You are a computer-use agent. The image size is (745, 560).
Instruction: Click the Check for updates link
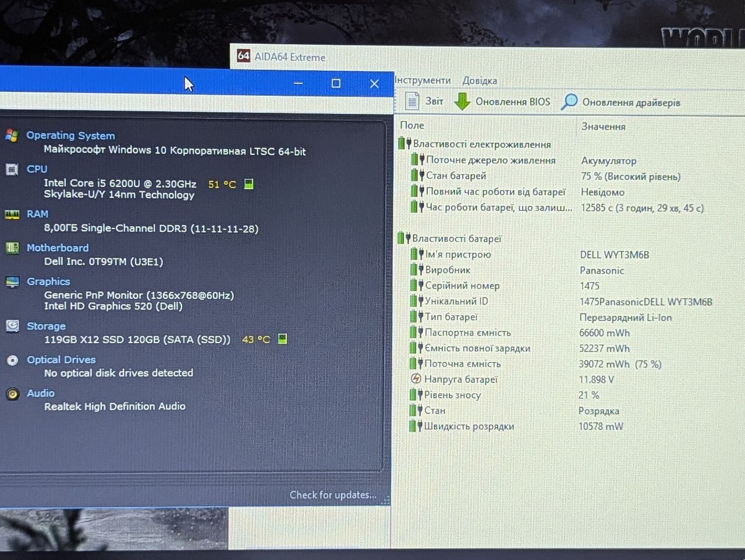pos(333,495)
